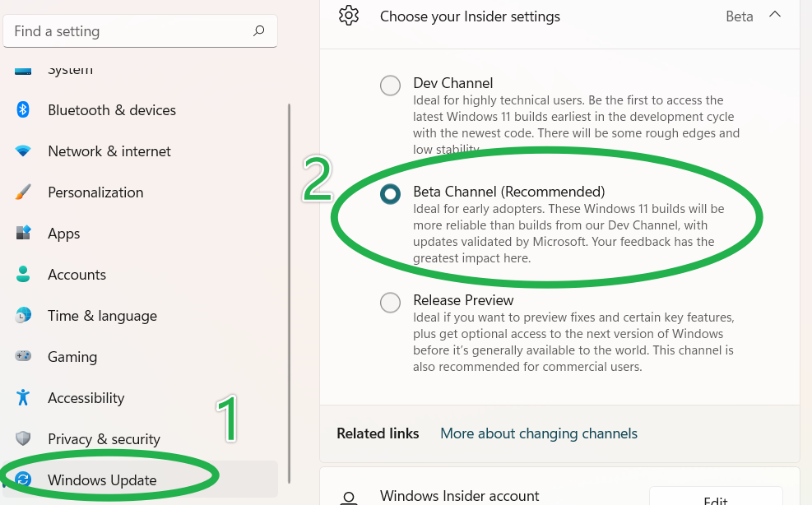
Task: Click the Gaming controller icon
Action: pos(23,356)
